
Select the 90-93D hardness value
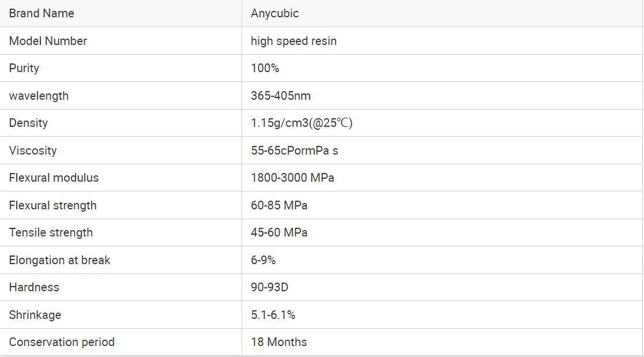click(x=270, y=287)
